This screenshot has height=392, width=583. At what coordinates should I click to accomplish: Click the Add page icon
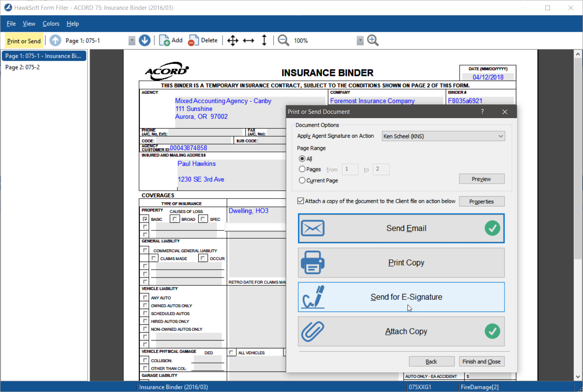pyautogui.click(x=164, y=40)
